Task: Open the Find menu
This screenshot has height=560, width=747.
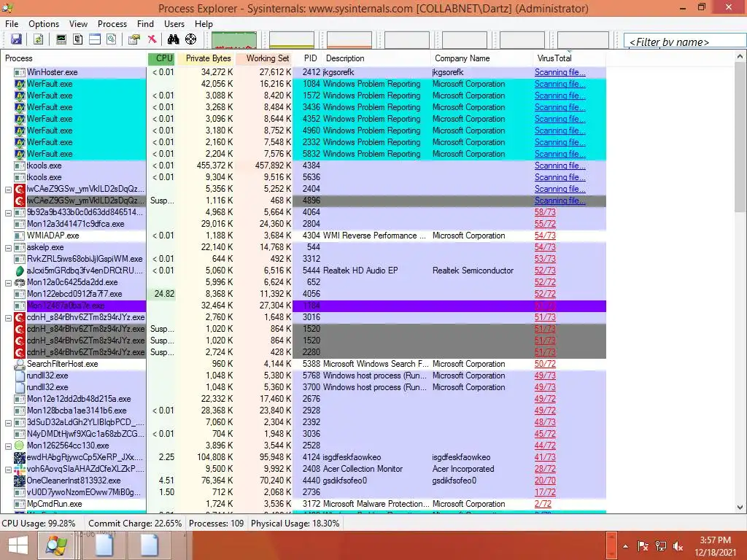Action: (x=145, y=24)
